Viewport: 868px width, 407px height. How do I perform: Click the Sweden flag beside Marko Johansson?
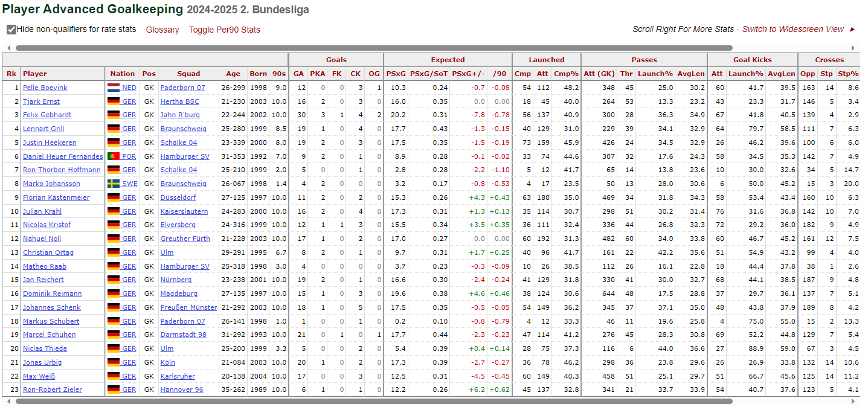114,184
